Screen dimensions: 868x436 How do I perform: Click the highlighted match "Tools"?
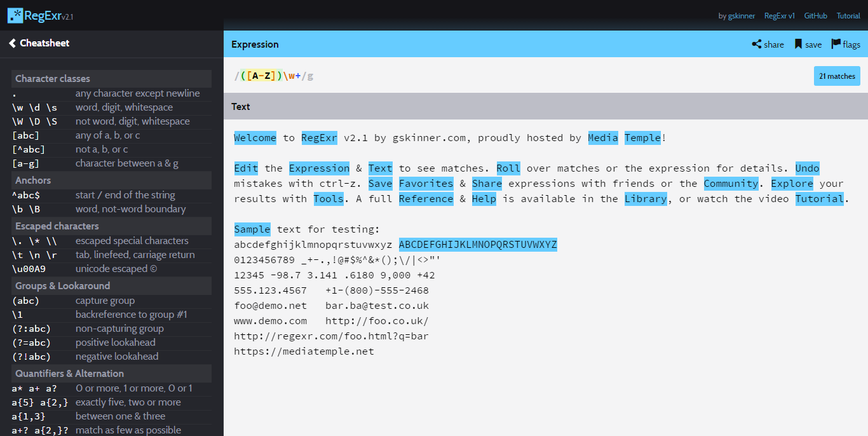329,199
